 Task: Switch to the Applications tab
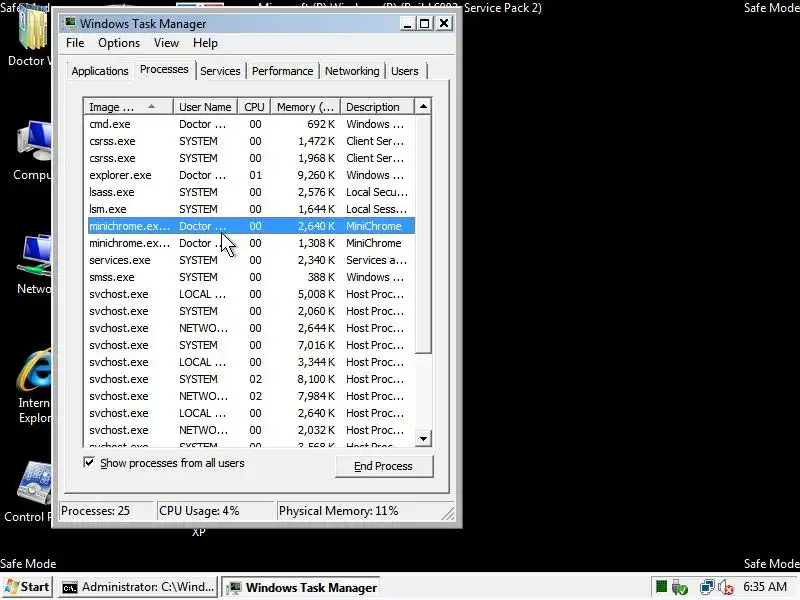tap(100, 71)
